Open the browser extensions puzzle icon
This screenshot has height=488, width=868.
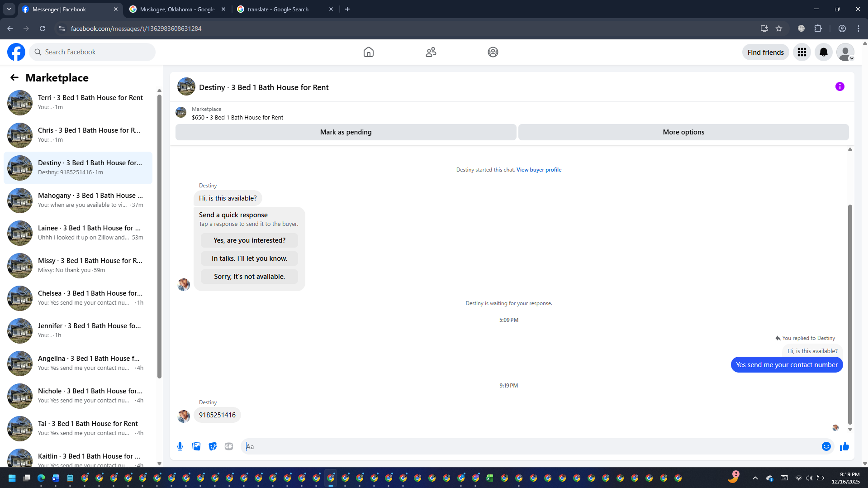click(x=818, y=29)
